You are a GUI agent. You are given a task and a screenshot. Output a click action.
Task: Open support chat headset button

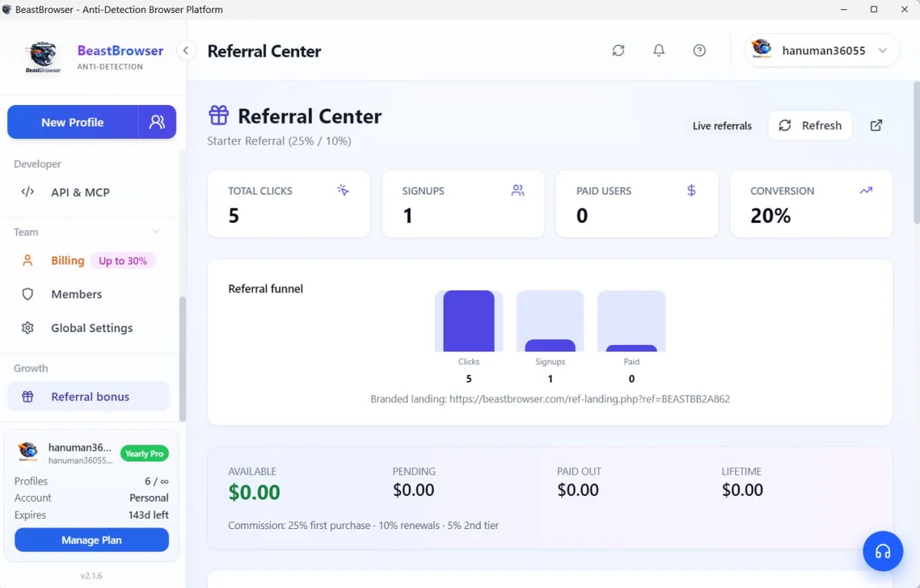(x=882, y=551)
